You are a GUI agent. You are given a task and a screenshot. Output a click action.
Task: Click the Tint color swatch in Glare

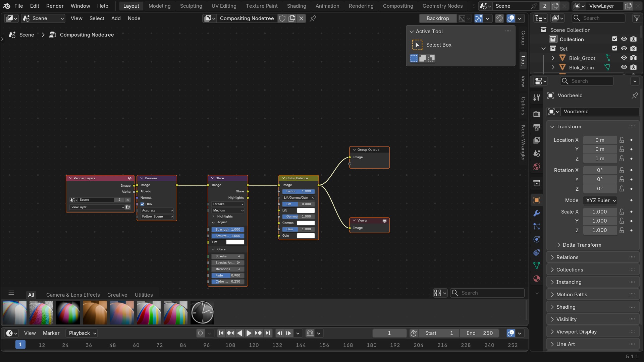coord(235,242)
